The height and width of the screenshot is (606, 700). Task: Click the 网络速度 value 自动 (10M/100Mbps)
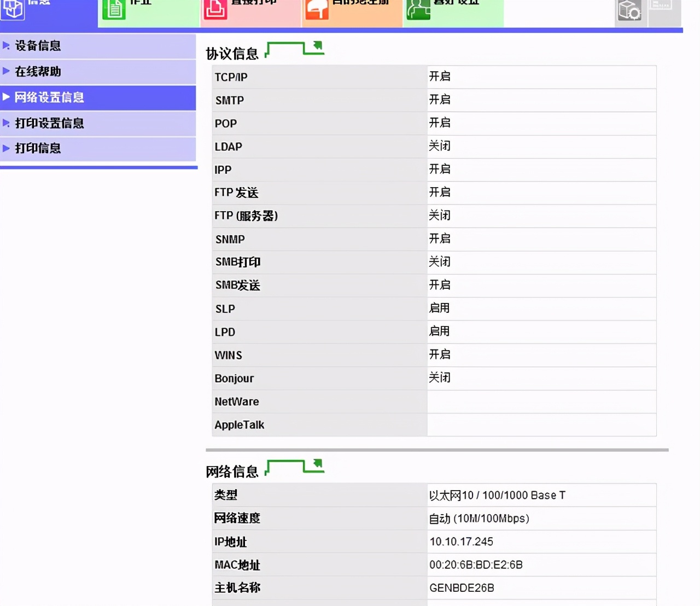point(479,518)
